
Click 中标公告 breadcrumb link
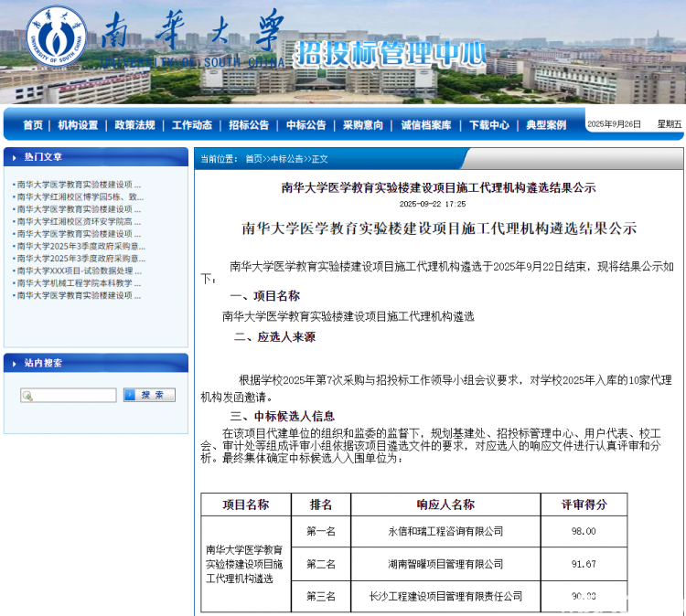pos(287,159)
